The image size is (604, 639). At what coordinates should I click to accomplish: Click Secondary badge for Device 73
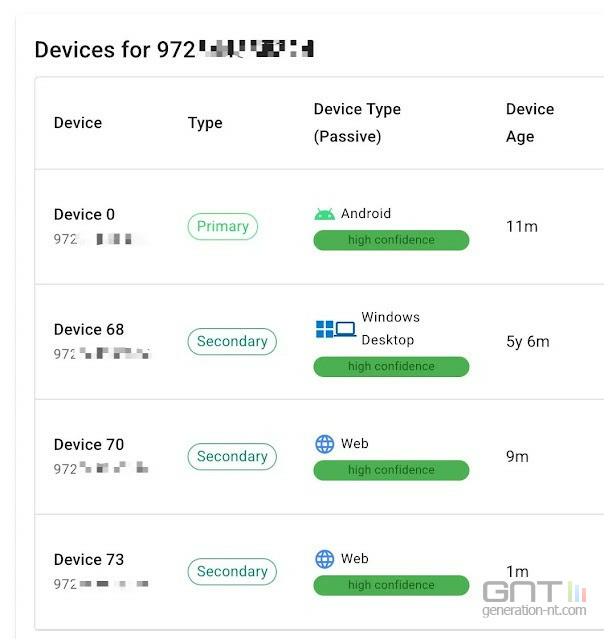point(232,571)
